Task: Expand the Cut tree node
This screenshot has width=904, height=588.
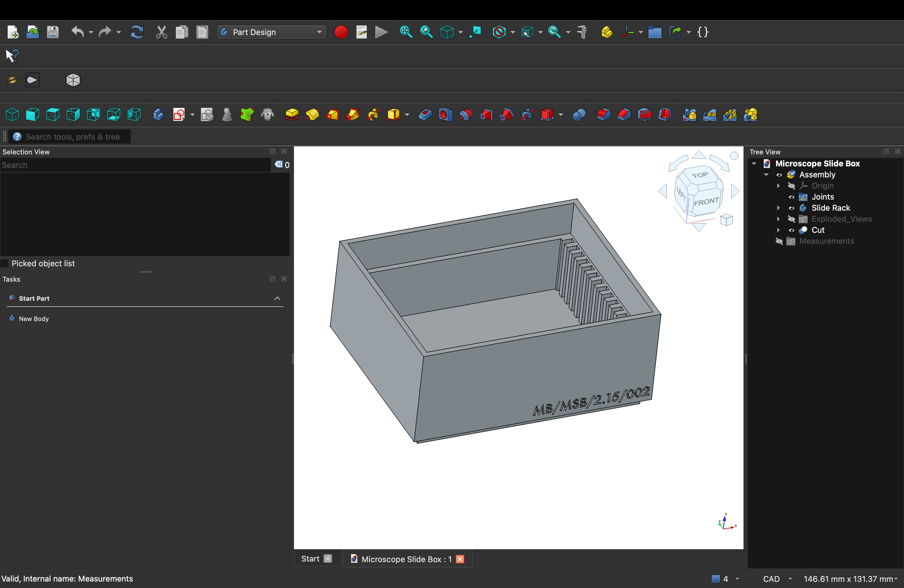Action: pos(778,230)
